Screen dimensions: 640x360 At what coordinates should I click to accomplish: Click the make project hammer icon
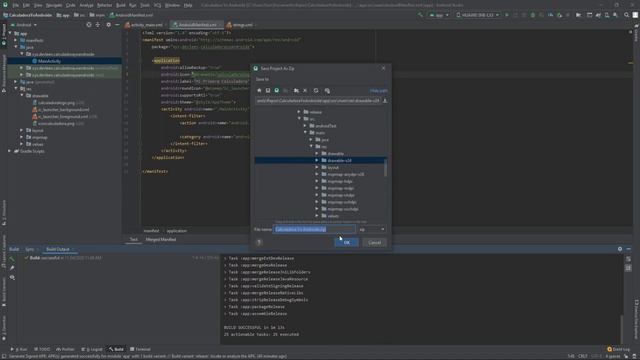420,15
